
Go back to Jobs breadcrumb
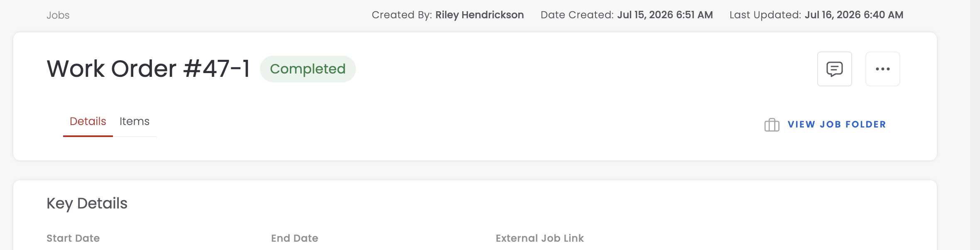click(x=58, y=15)
